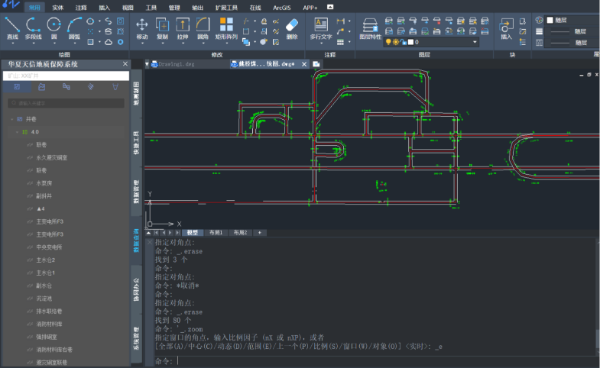
Task: Open the 实体 ribbon tab
Action: [x=58, y=8]
